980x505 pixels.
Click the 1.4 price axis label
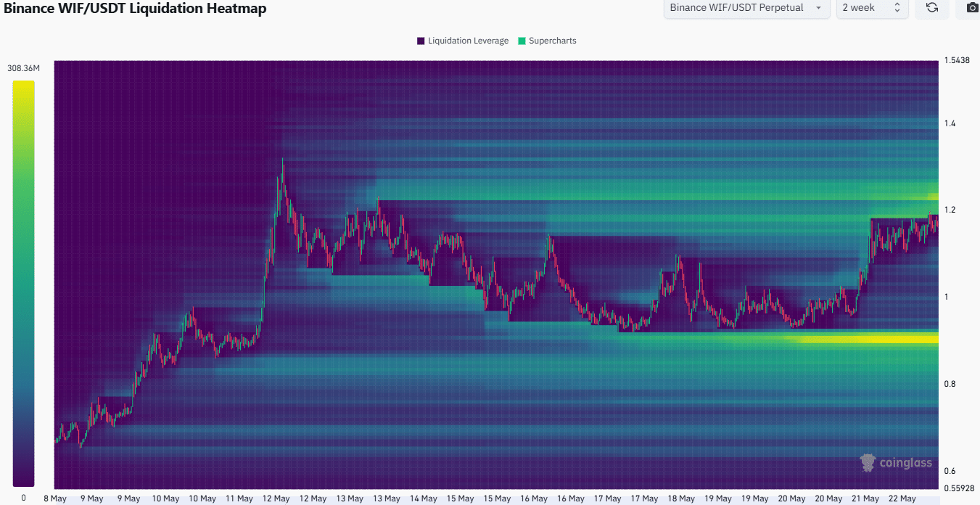pos(950,124)
